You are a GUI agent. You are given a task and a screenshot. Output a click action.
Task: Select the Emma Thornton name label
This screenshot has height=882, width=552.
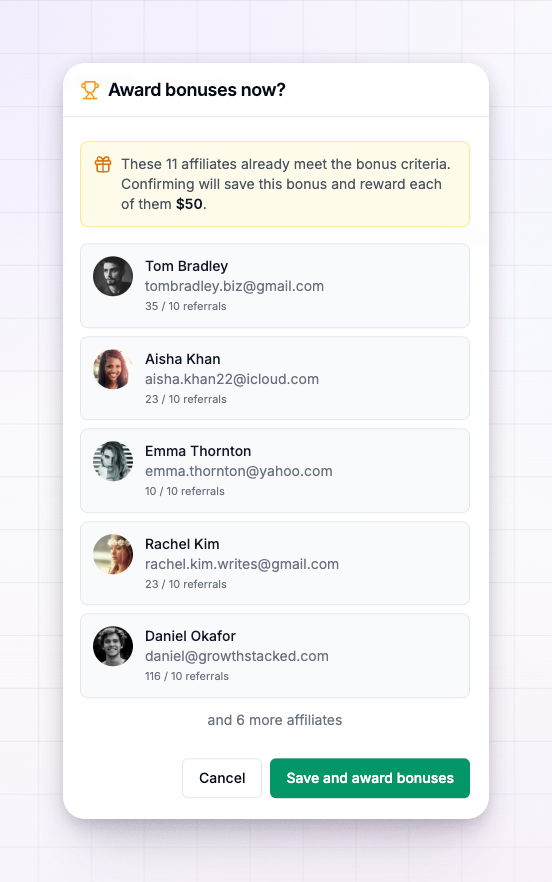click(198, 451)
